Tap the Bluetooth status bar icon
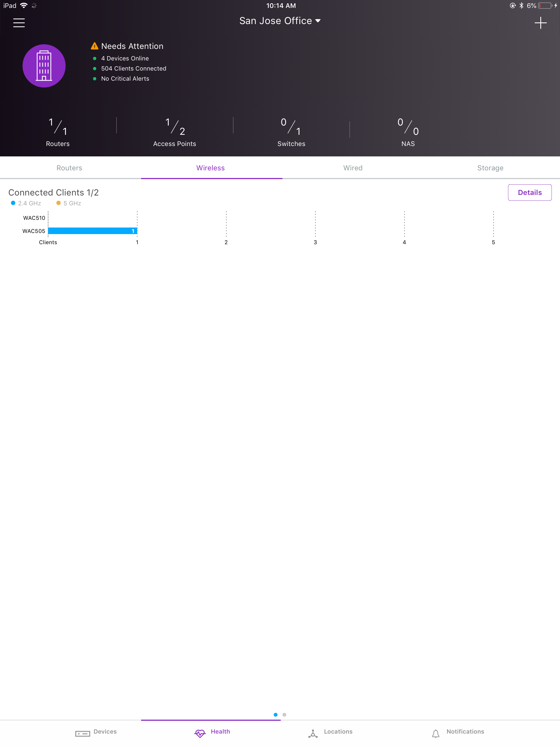Image resolution: width=560 pixels, height=747 pixels. pyautogui.click(x=521, y=5)
